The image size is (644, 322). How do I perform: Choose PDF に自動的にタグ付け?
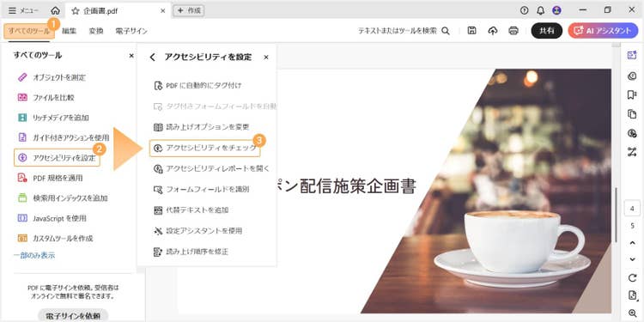198,86
